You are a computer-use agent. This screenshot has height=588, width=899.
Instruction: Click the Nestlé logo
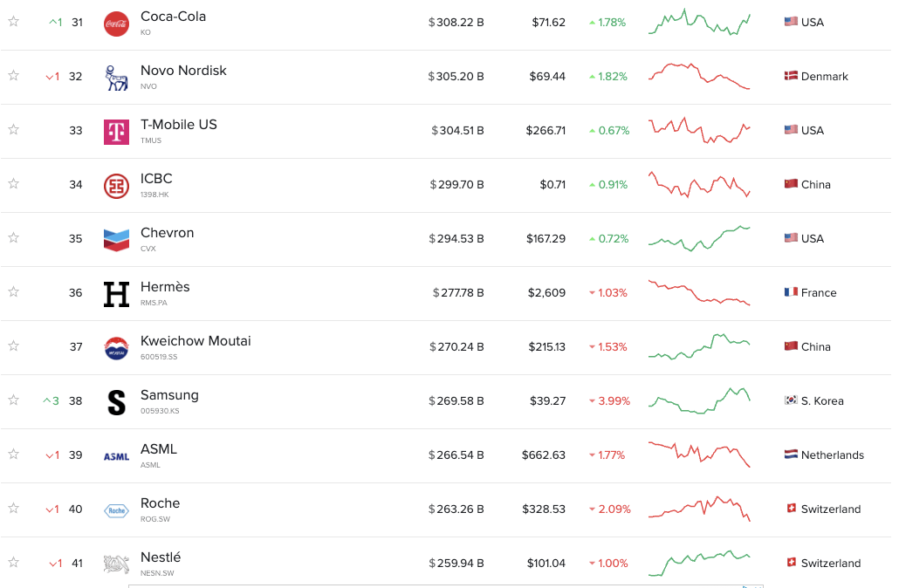(x=116, y=564)
